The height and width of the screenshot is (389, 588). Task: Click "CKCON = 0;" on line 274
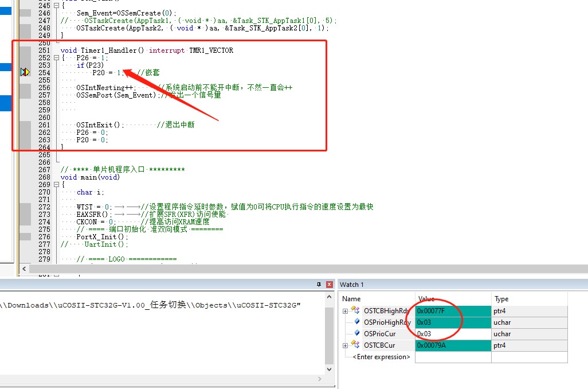pyautogui.click(x=96, y=222)
